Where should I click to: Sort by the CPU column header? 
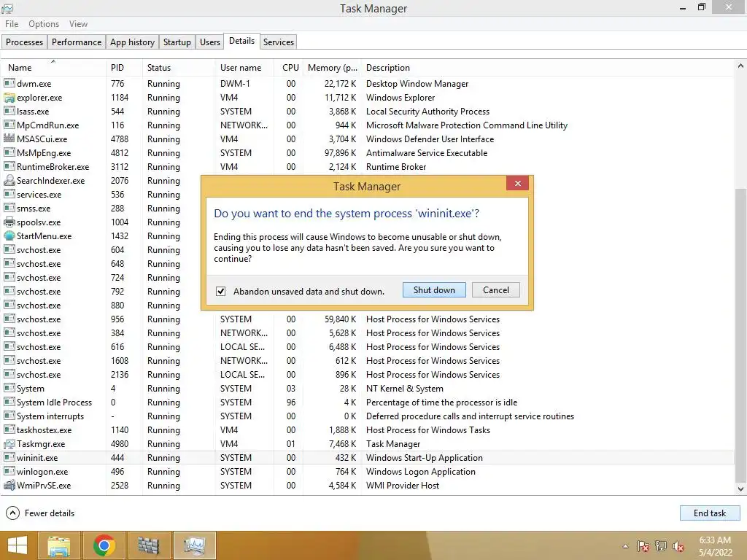[290, 68]
